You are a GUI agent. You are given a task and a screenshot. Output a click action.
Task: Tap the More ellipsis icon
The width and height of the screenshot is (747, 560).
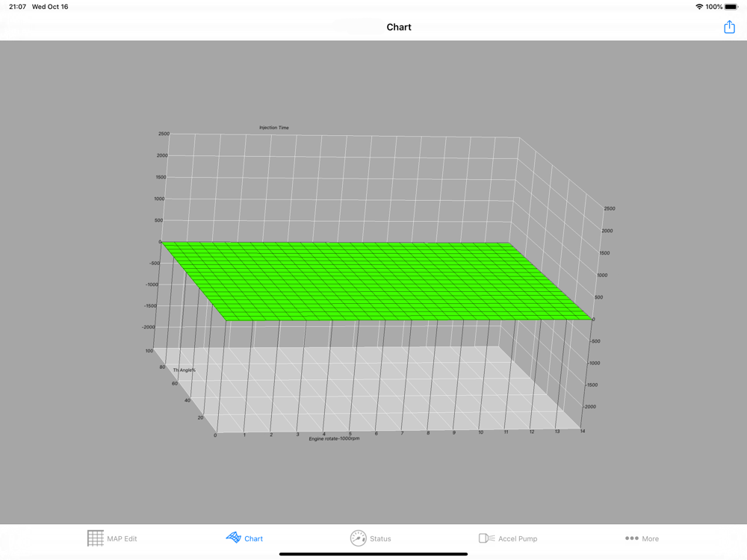click(x=632, y=538)
